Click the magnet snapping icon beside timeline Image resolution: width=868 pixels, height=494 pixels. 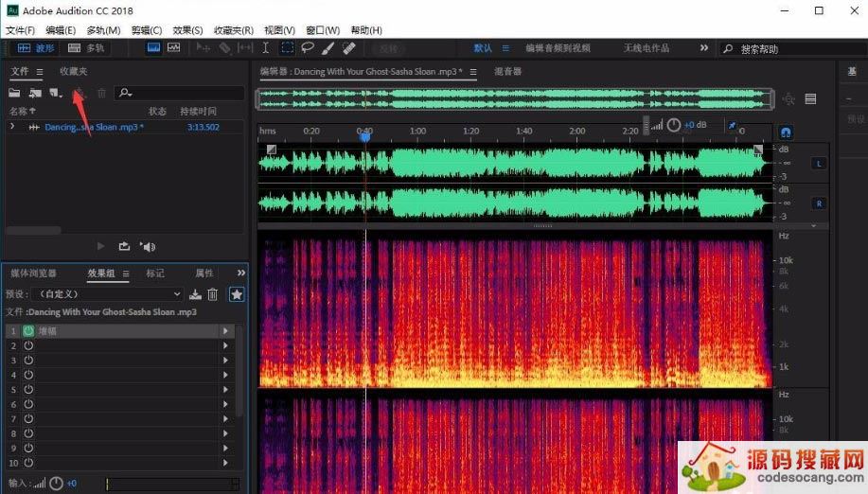point(785,132)
